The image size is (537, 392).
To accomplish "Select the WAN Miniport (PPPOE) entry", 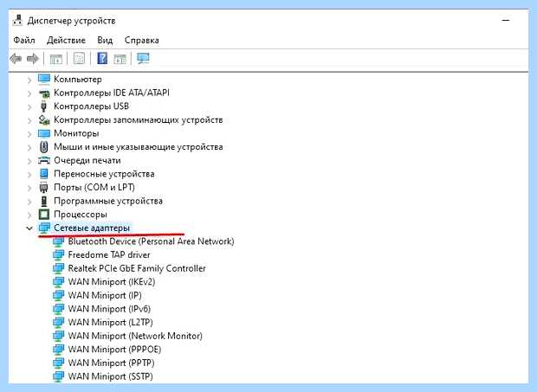I will (x=114, y=350).
